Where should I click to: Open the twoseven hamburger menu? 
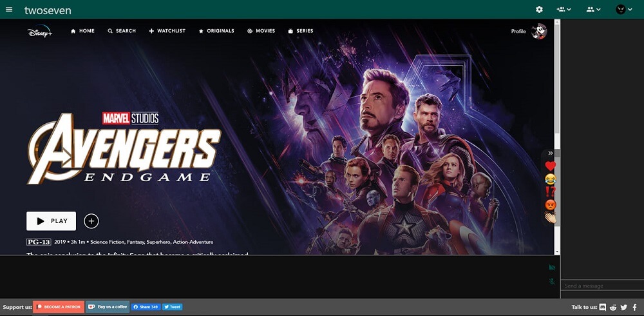point(9,10)
